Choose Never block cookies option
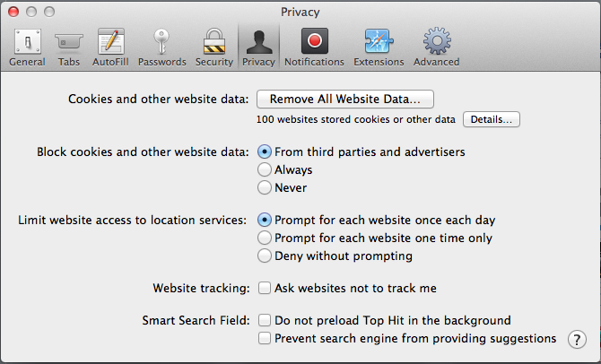Screen dimensions: 601x364 coord(265,187)
